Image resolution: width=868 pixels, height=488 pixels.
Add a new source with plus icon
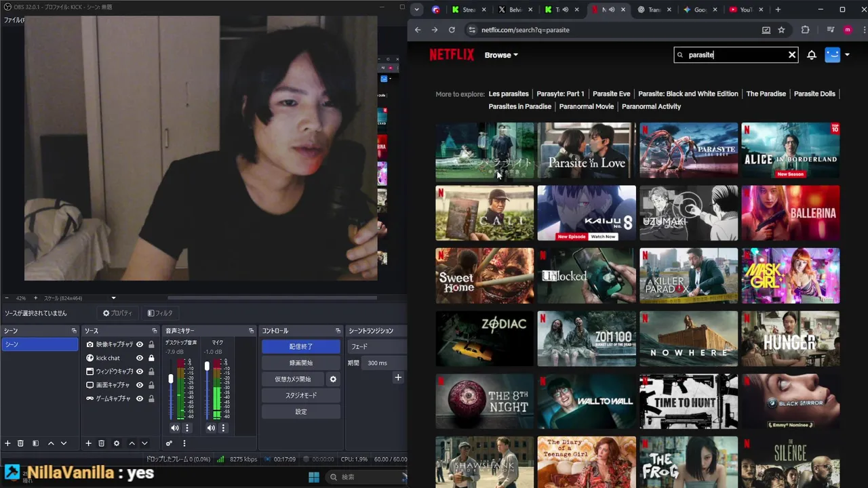point(88,443)
